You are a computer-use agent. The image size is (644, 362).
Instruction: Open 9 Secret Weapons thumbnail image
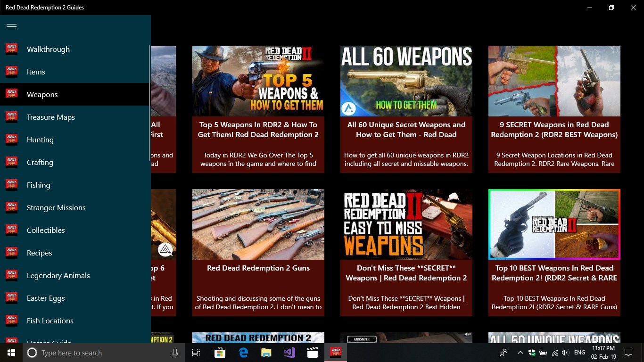tap(554, 81)
